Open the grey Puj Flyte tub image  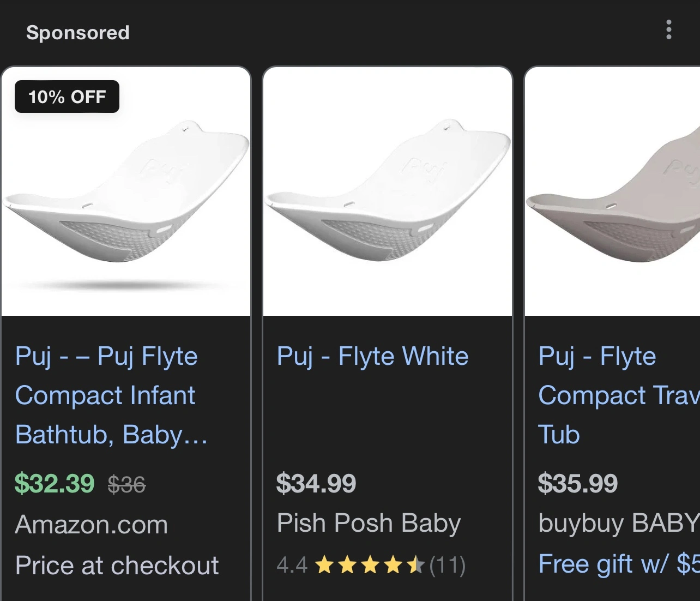pyautogui.click(x=612, y=196)
